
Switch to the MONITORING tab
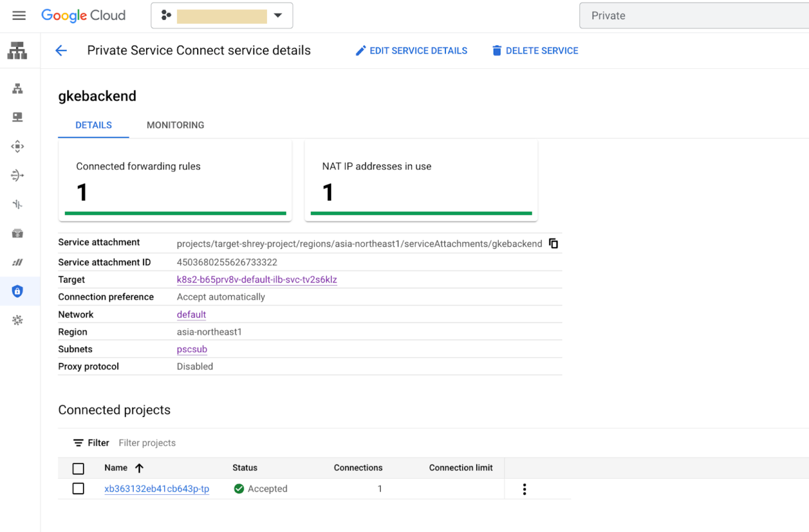coord(175,125)
